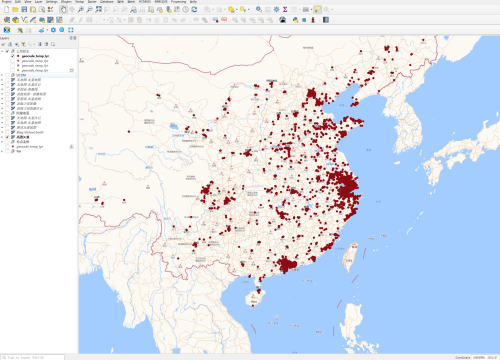This screenshot has width=500, height=360.
Task: Create a new GeoPackage layer
Action: pyautogui.click(x=15, y=20)
